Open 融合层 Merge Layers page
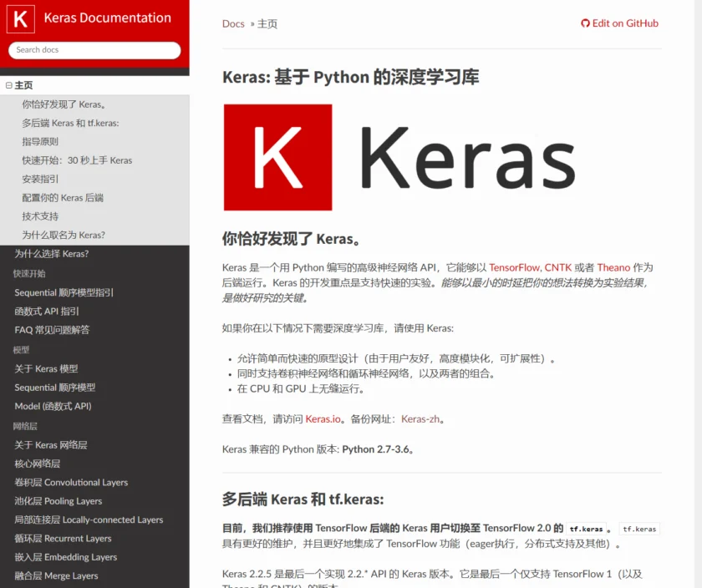Viewport: 702px width, 588px height. click(x=57, y=576)
